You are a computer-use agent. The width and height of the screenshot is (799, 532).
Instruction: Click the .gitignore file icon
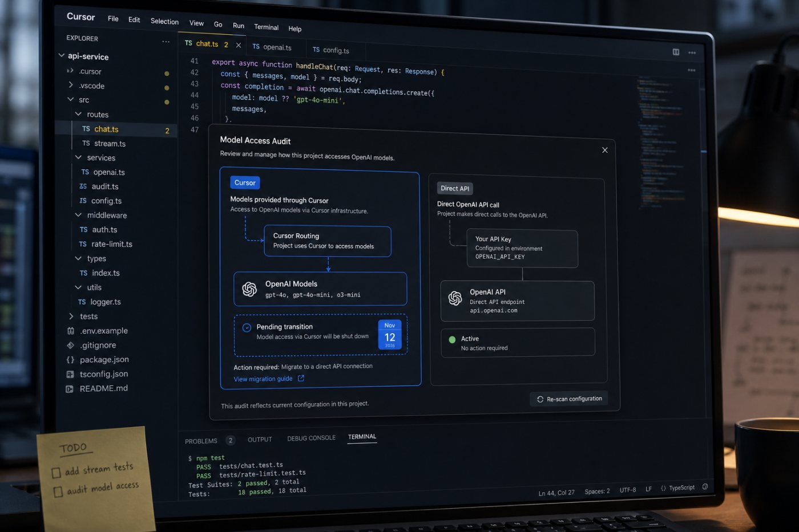pos(71,345)
